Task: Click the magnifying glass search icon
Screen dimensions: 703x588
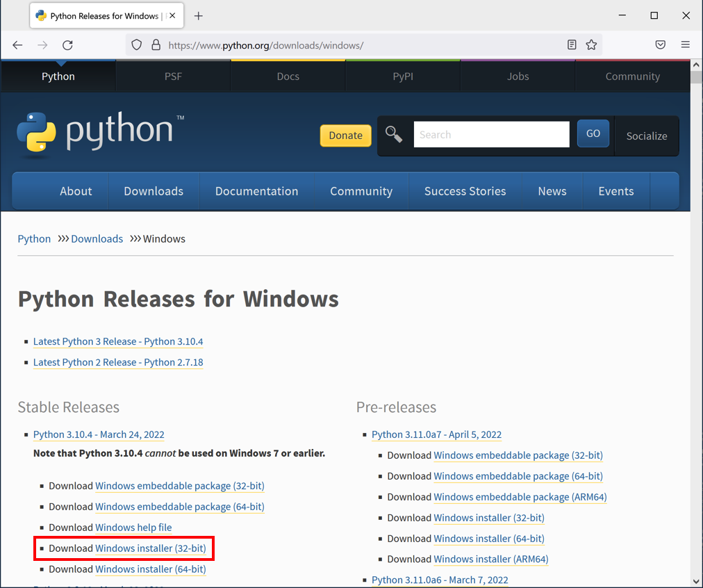Action: tap(394, 134)
